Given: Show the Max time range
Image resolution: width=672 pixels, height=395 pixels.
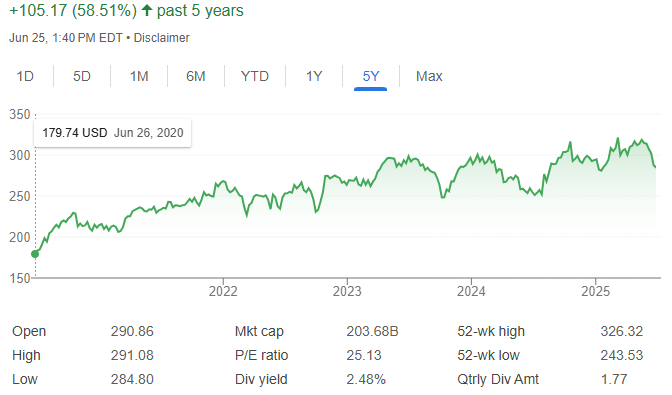Looking at the screenshot, I should tap(429, 76).
